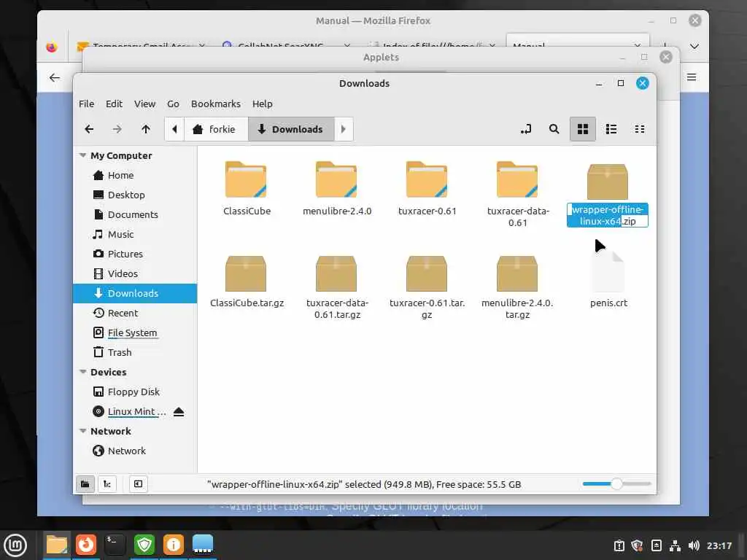Select tuxracer-0.61.tar.gz archive icon
The image size is (747, 560).
click(x=427, y=273)
